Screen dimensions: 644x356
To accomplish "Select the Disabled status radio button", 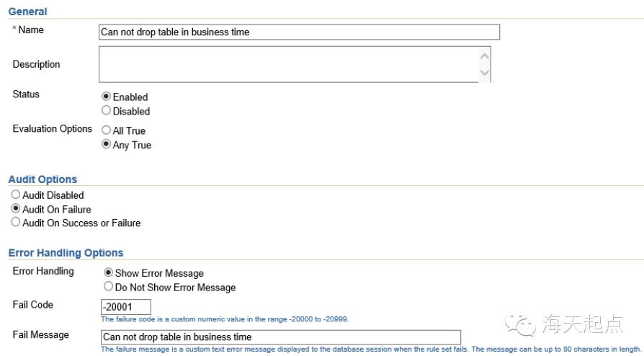I will [x=107, y=111].
